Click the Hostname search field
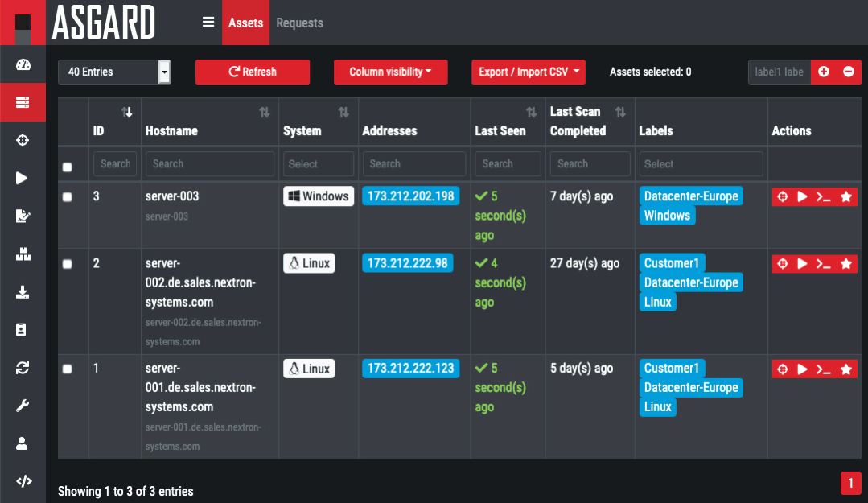This screenshot has height=503, width=868. (208, 163)
